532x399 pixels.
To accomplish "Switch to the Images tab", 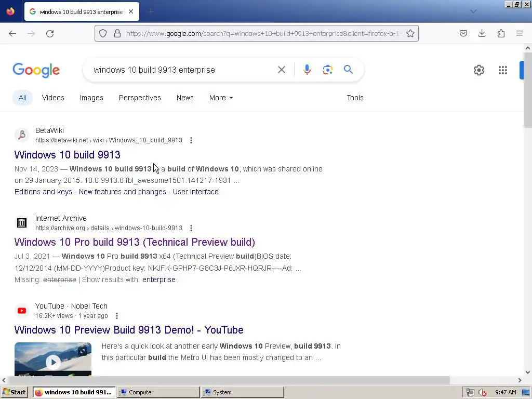I will click(x=91, y=98).
